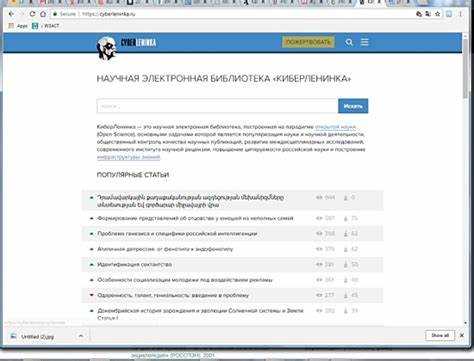
Task: Open article 'Одаренность, талант, гениальность'
Action: click(173, 295)
